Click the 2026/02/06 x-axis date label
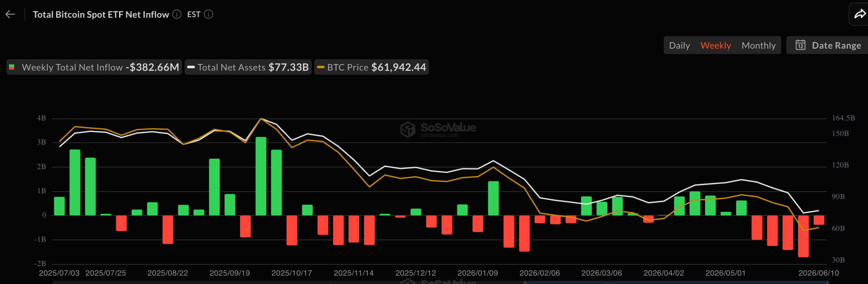The image size is (868, 284). pos(540,273)
